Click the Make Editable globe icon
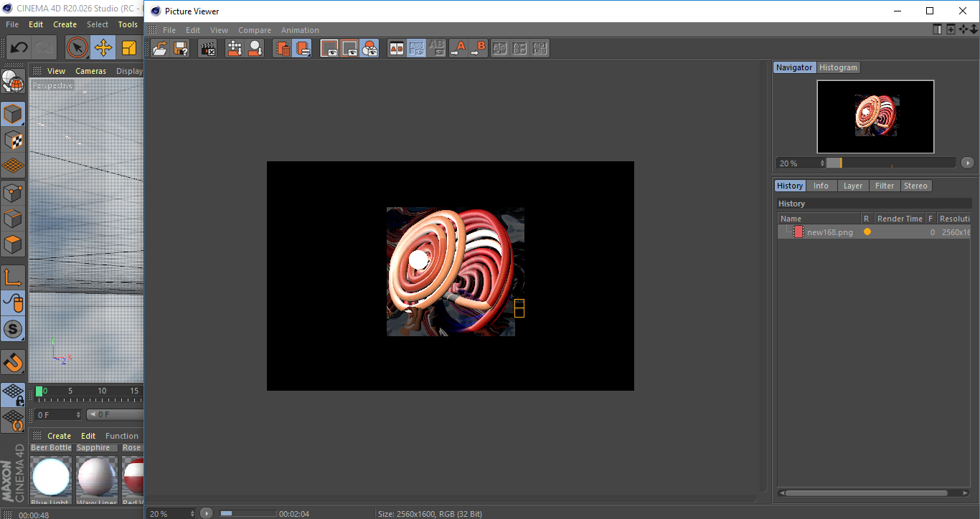The height and width of the screenshot is (519, 980). 13,82
